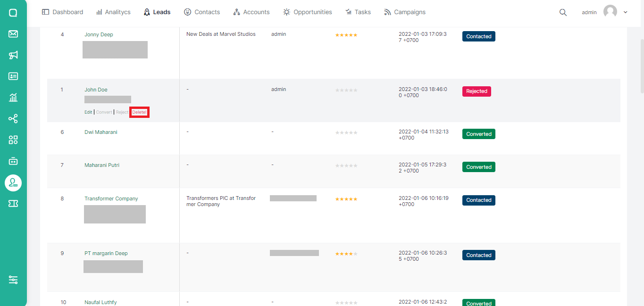Open the Campaigns menu item

[x=405, y=12]
